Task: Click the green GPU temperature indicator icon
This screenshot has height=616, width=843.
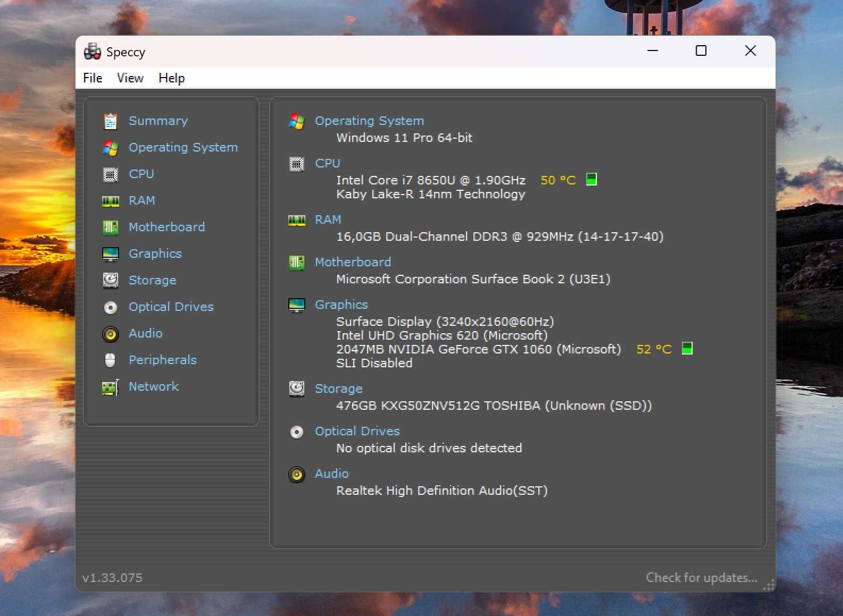Action: coord(687,349)
